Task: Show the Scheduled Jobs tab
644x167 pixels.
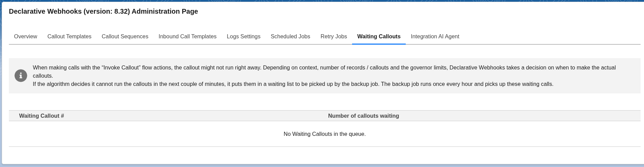Action: click(x=291, y=37)
